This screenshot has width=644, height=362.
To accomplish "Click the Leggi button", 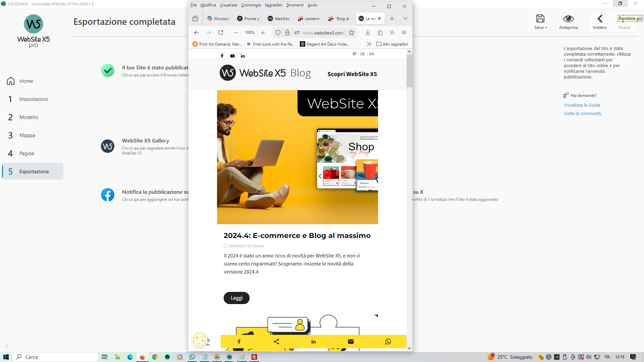I will 236,298.
